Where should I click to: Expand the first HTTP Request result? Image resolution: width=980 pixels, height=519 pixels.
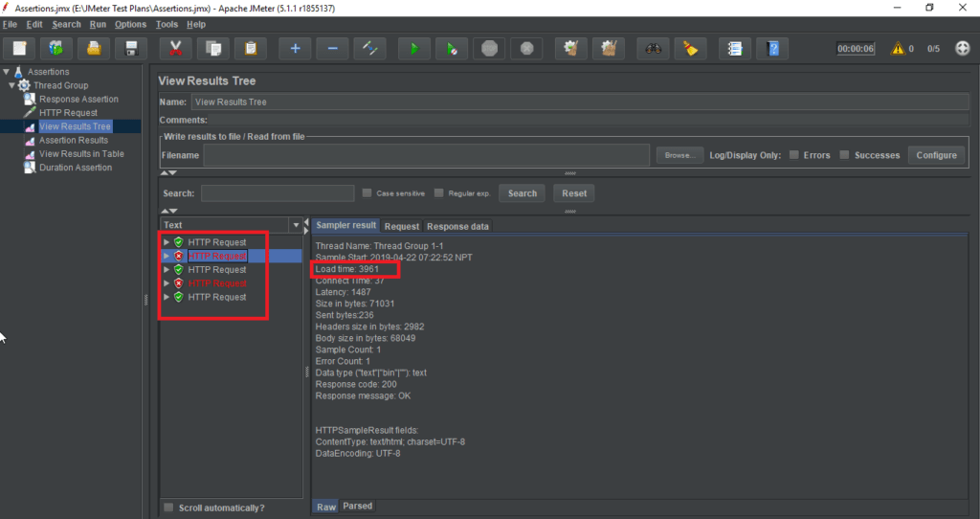coord(167,242)
